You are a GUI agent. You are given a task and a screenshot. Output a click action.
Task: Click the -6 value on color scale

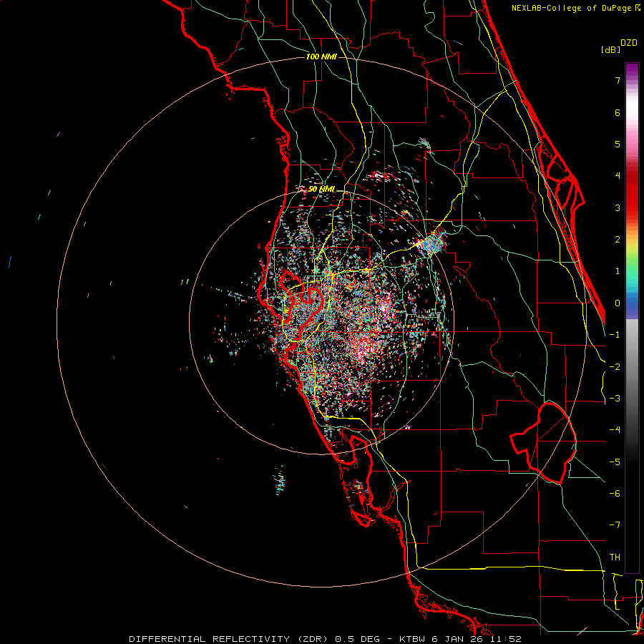[x=615, y=494]
